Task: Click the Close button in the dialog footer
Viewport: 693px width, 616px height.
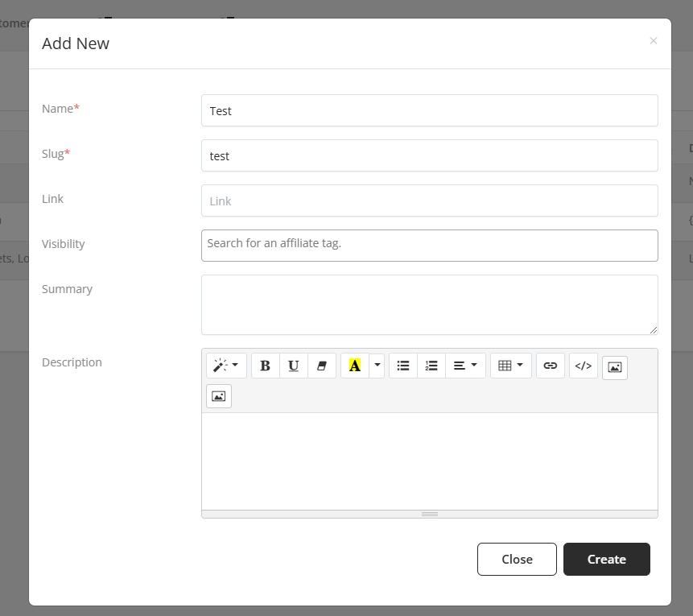Action: 517,559
